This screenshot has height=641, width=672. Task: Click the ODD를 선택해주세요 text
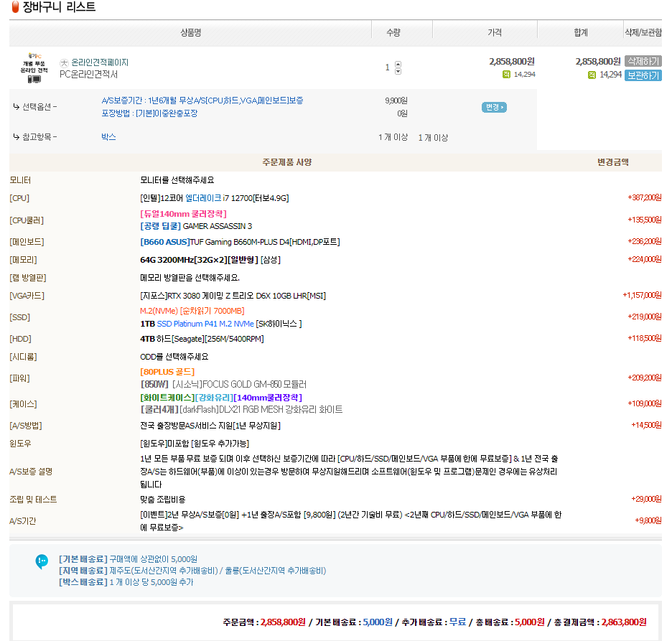[174, 357]
